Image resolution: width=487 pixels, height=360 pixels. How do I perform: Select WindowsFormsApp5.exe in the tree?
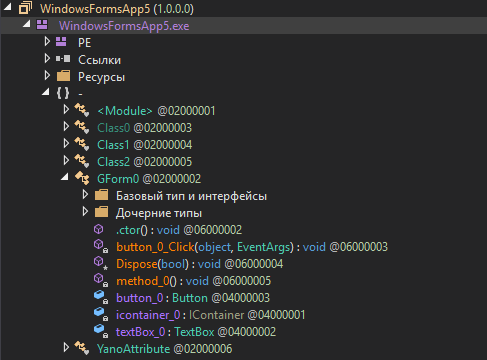[x=124, y=26]
